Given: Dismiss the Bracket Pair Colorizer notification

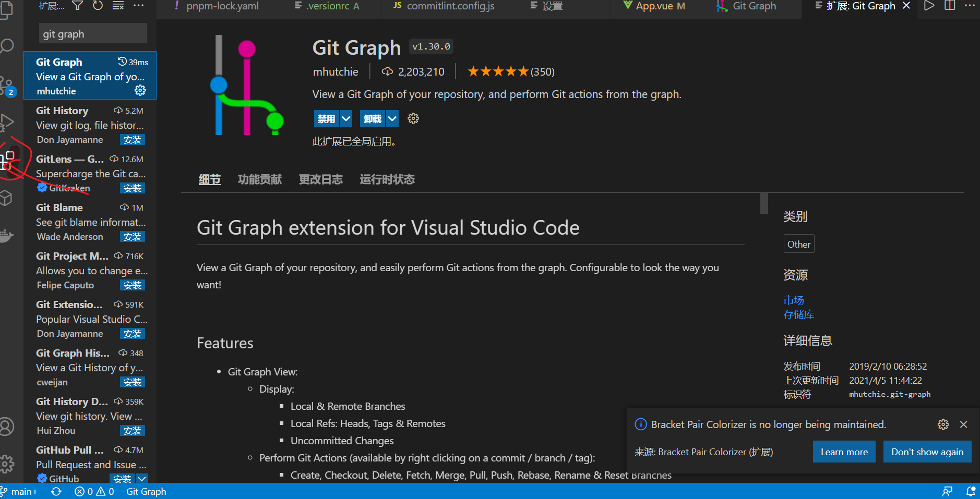Looking at the screenshot, I should 963,424.
